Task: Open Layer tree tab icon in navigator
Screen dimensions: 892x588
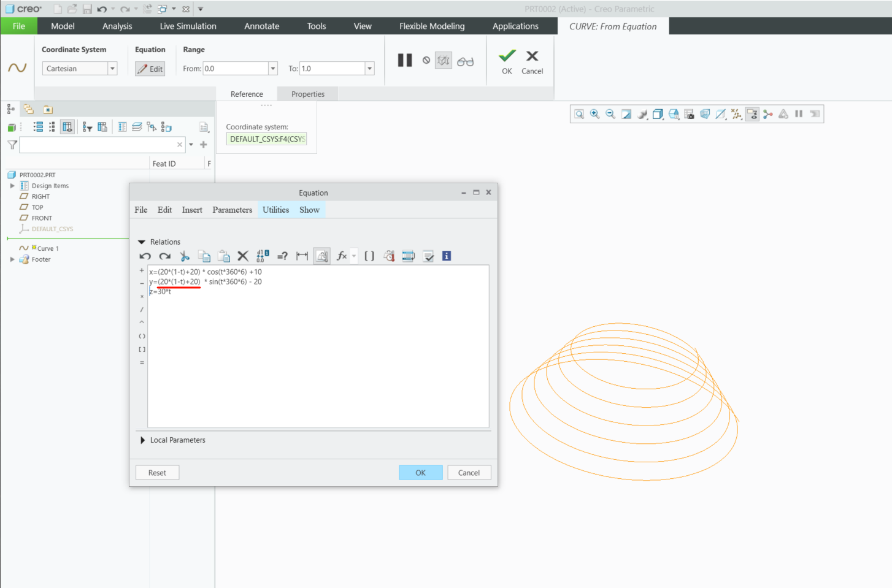Action: [x=28, y=110]
